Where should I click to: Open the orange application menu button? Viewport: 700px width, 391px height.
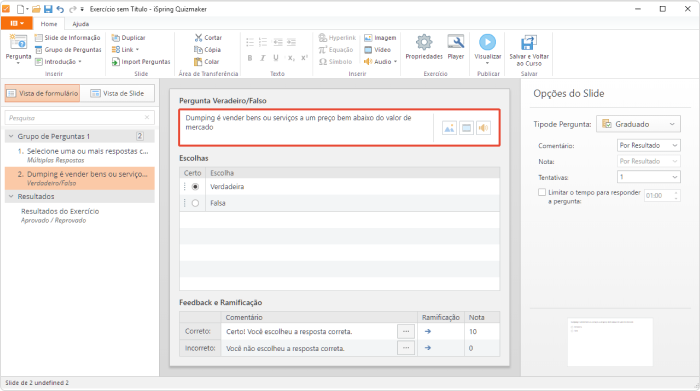pyautogui.click(x=17, y=23)
